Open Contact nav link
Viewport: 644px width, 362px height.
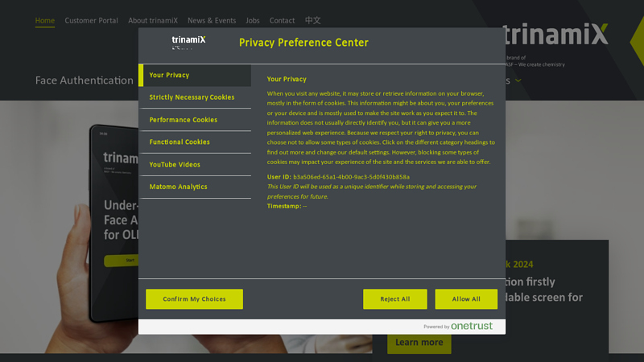pyautogui.click(x=283, y=21)
